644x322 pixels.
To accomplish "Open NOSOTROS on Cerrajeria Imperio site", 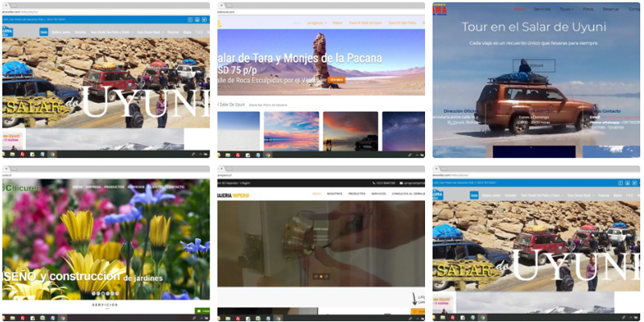I will (x=334, y=193).
